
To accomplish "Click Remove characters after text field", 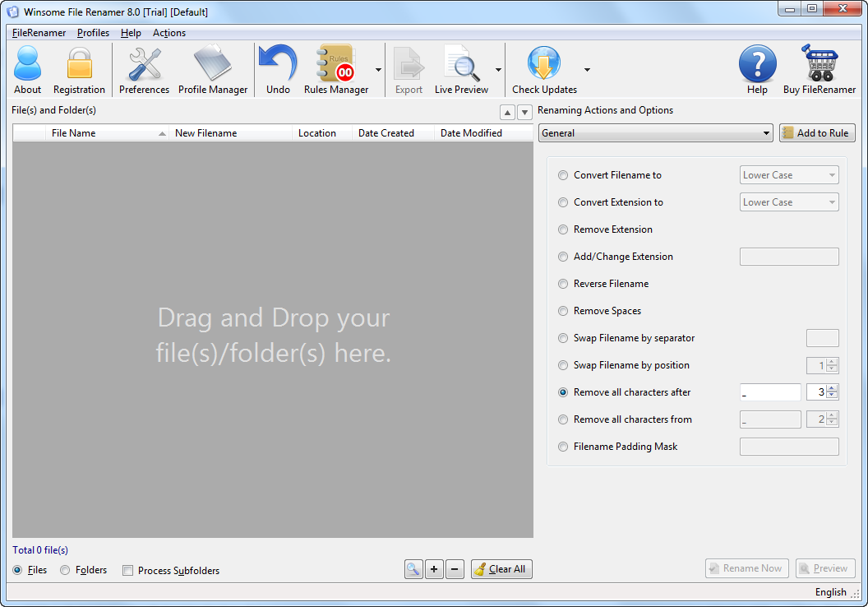I will coord(770,392).
